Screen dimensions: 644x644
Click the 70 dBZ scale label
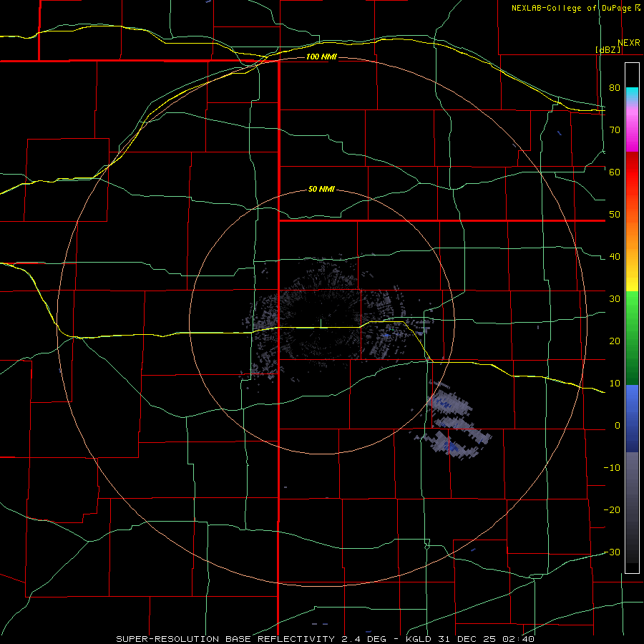(615, 130)
